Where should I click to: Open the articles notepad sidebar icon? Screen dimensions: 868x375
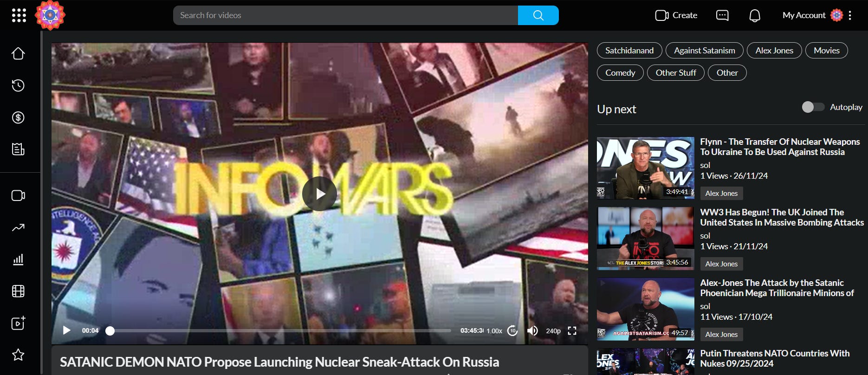click(x=18, y=149)
